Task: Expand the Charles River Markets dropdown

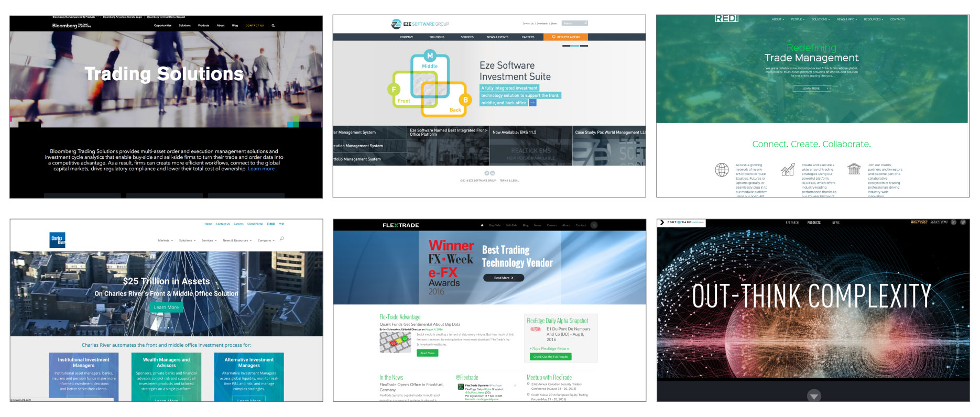Action: click(165, 240)
